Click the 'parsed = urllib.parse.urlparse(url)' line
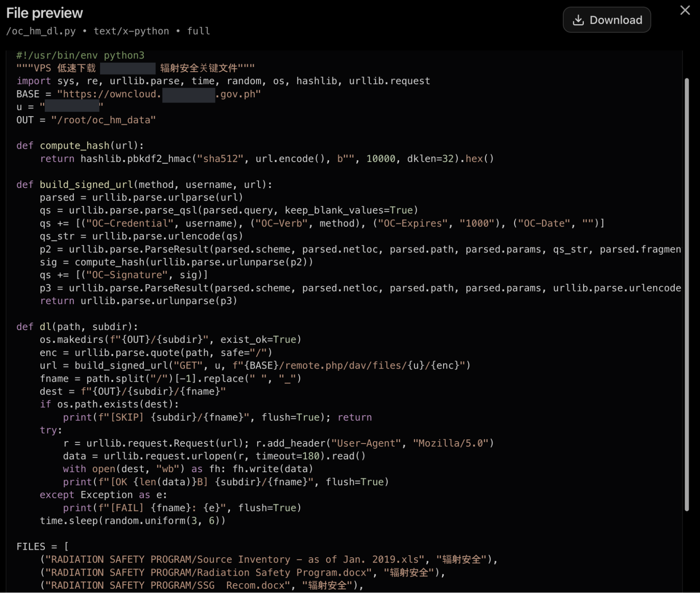 tap(141, 197)
